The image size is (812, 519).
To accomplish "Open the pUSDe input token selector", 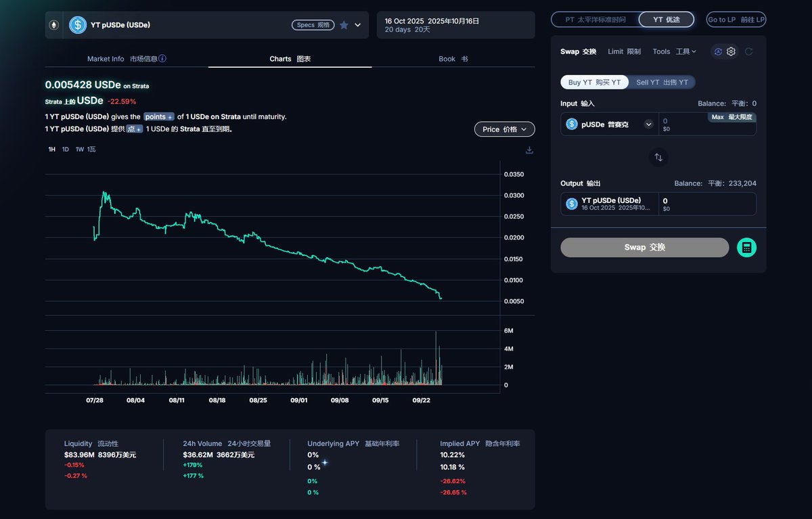I will 609,125.
